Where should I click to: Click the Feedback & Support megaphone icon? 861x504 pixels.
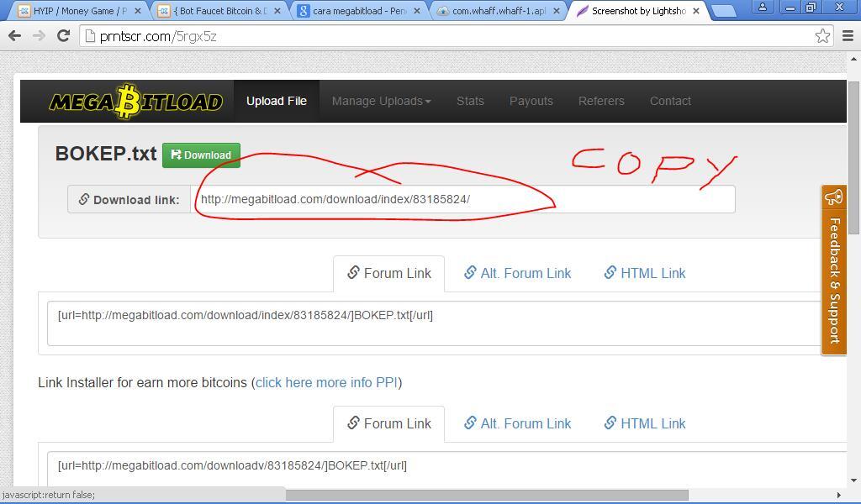pos(833,197)
